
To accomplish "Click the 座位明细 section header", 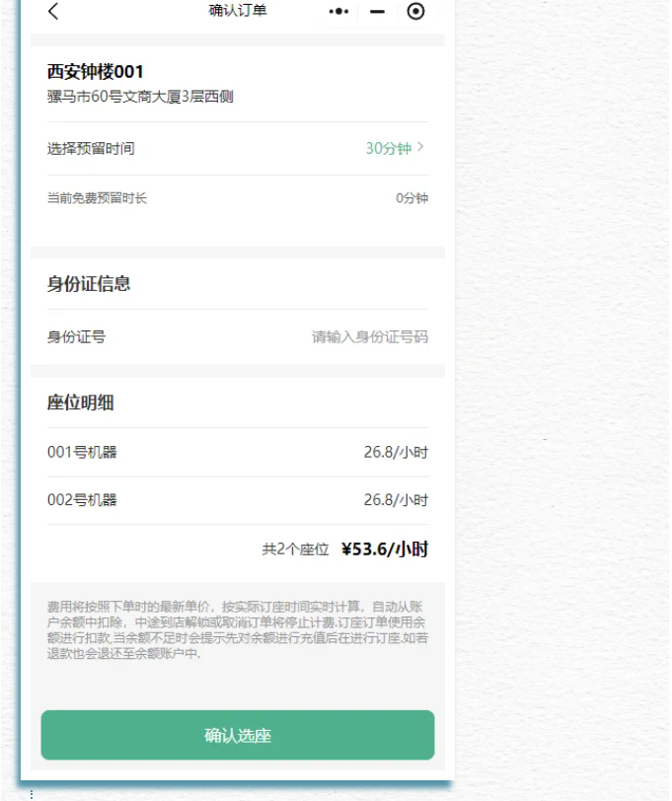I will click(80, 402).
